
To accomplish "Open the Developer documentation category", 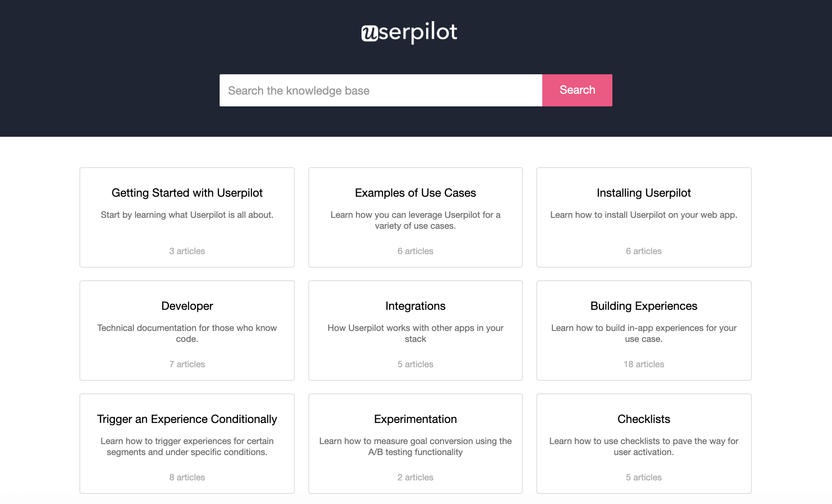I will 187,306.
